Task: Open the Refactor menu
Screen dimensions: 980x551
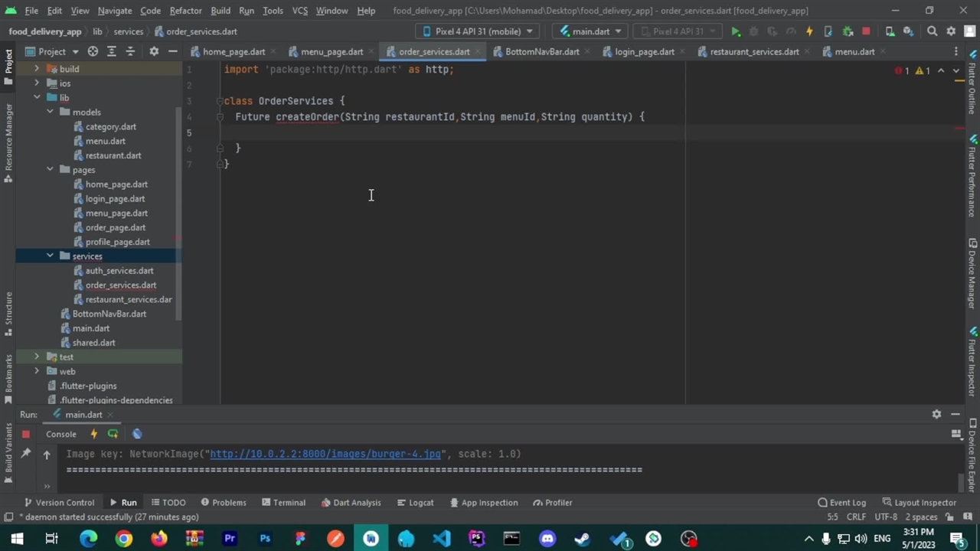Action: (x=185, y=11)
